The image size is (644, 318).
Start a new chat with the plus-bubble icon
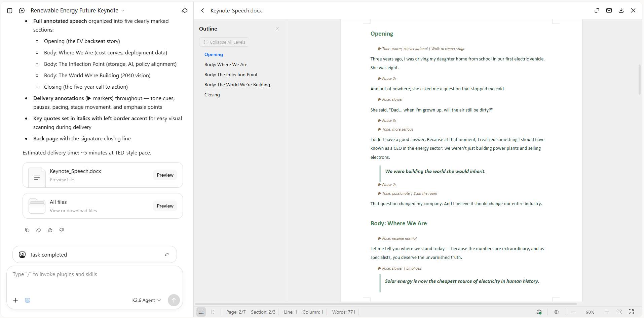click(22, 11)
